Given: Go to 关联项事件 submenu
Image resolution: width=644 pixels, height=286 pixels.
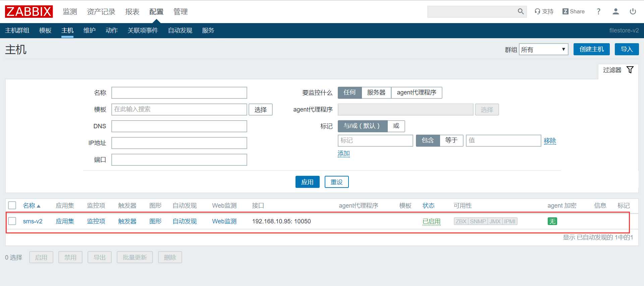Looking at the screenshot, I should click(x=143, y=30).
